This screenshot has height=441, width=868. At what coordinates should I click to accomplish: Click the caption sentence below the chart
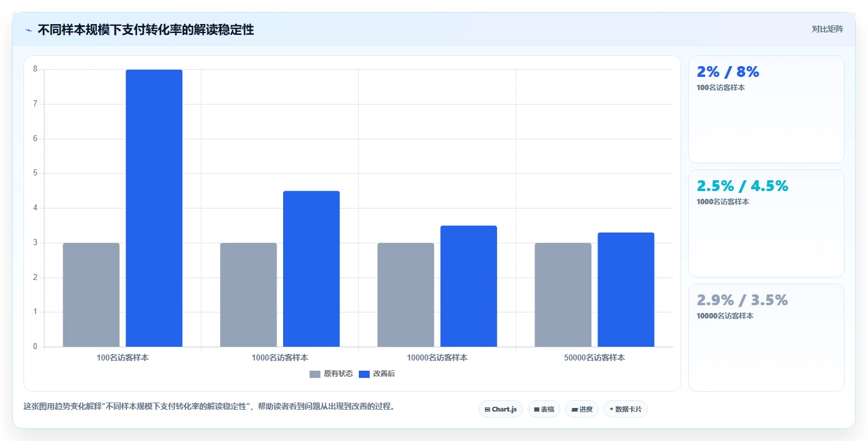[x=210, y=406]
